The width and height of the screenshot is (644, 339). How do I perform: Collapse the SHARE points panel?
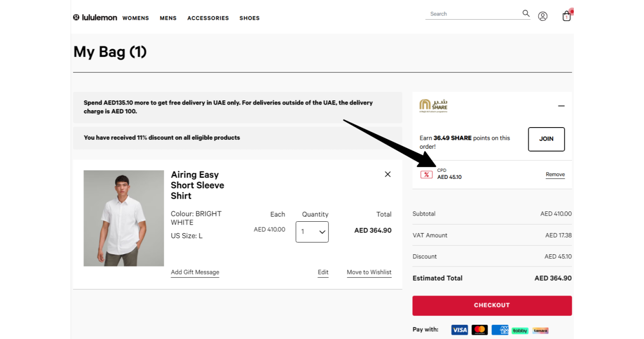click(x=561, y=106)
